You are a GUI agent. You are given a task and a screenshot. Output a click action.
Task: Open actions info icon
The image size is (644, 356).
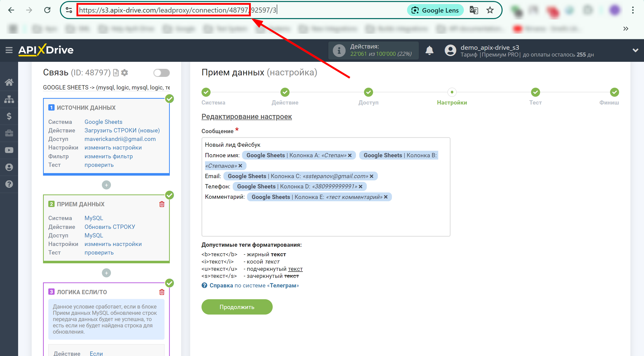pos(339,50)
